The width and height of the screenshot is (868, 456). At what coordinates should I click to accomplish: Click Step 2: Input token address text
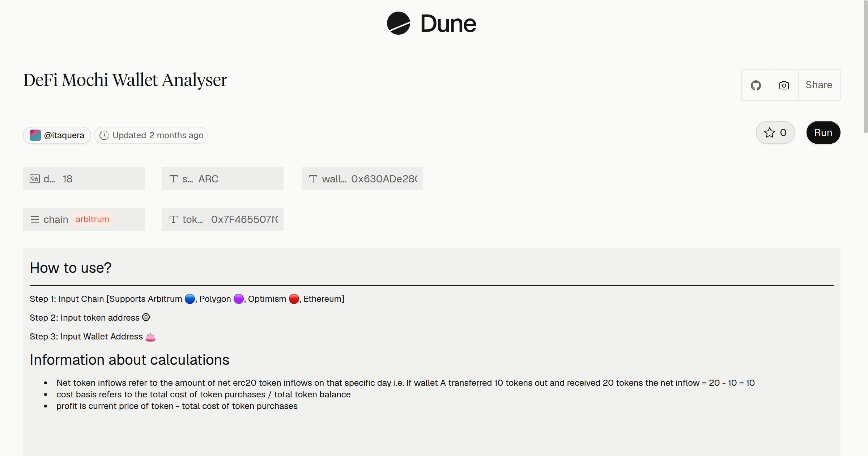[x=85, y=318]
